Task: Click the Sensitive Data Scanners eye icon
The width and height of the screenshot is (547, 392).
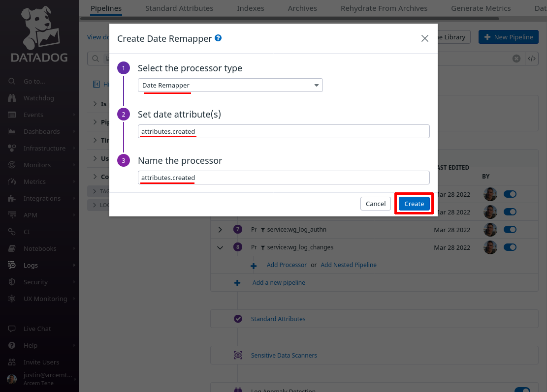Action: pyautogui.click(x=238, y=355)
